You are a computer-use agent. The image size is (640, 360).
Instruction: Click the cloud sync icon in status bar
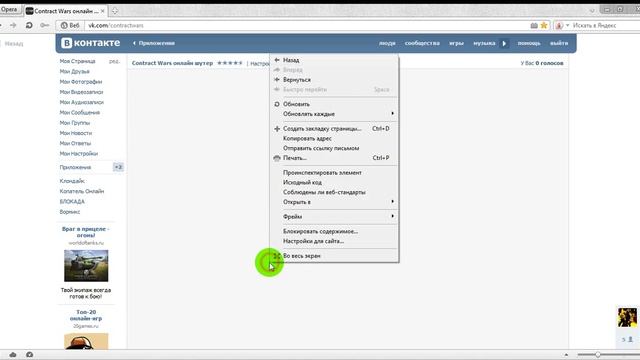pos(13,355)
